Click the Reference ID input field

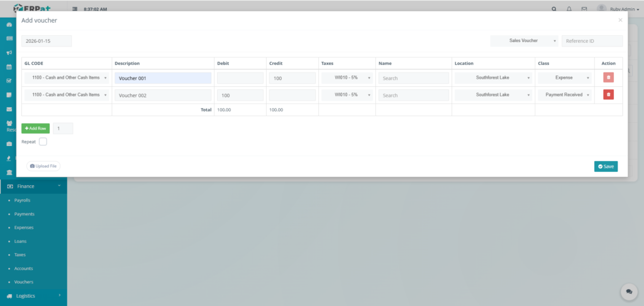[591, 41]
